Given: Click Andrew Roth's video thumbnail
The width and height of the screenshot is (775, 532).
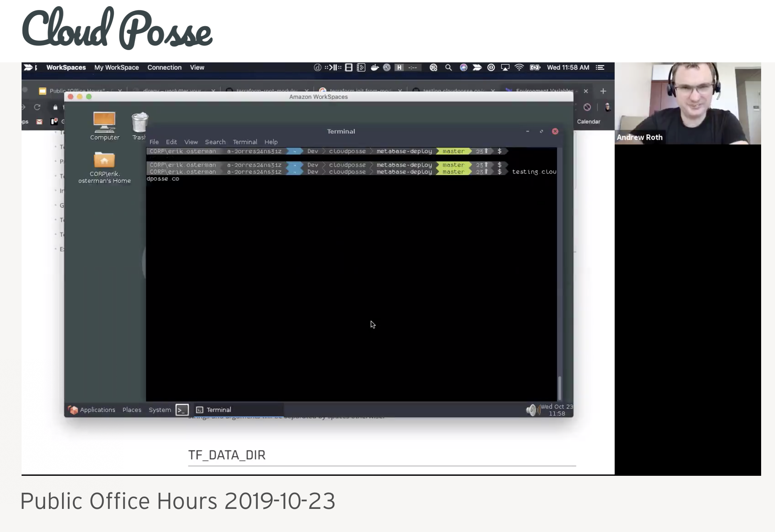Looking at the screenshot, I should (x=688, y=103).
